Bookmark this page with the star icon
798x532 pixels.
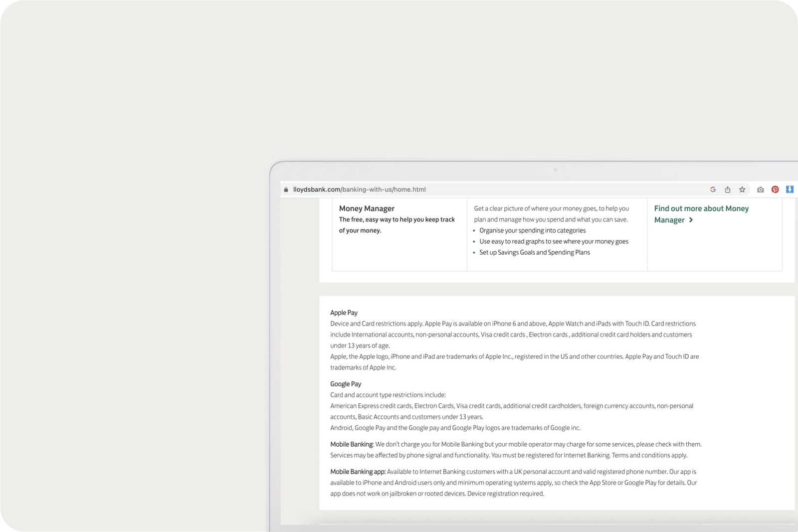[742, 189]
